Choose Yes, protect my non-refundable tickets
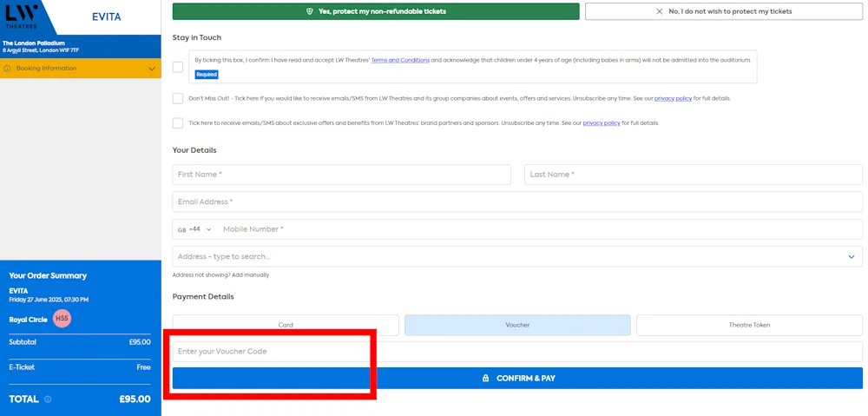Image resolution: width=868 pixels, height=416 pixels. 376,11
